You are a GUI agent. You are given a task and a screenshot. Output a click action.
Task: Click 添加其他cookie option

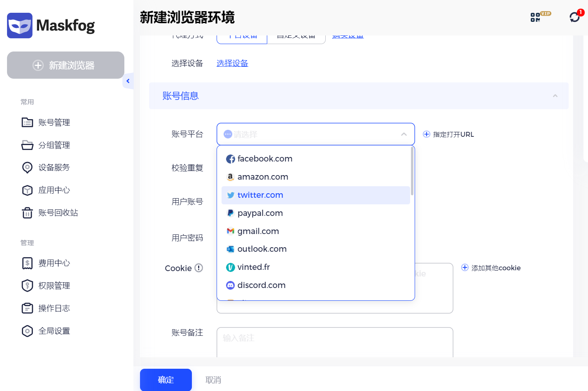496,268
